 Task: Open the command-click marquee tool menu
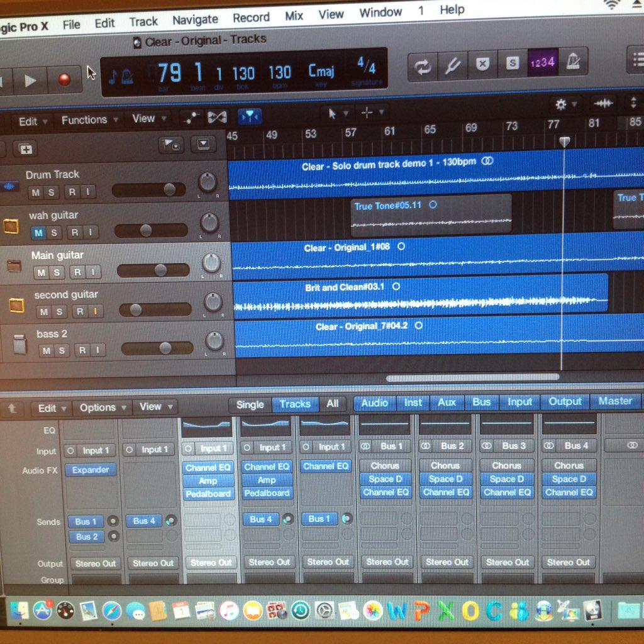pyautogui.click(x=372, y=112)
